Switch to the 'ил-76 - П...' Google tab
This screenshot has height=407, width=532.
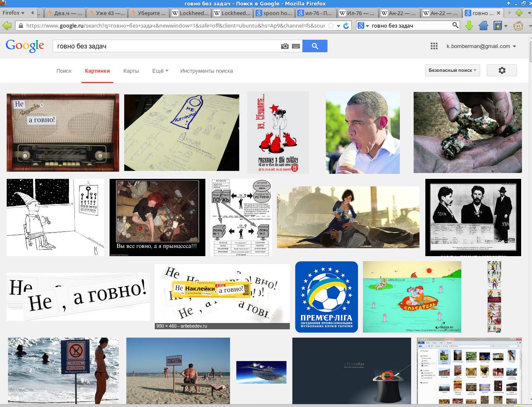(316, 13)
